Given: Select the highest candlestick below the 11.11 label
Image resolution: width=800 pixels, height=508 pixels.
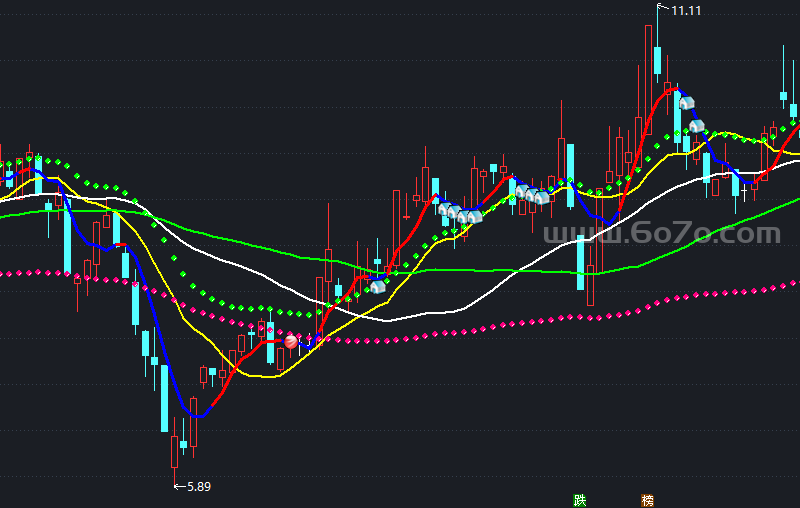Looking at the screenshot, I should (x=657, y=59).
